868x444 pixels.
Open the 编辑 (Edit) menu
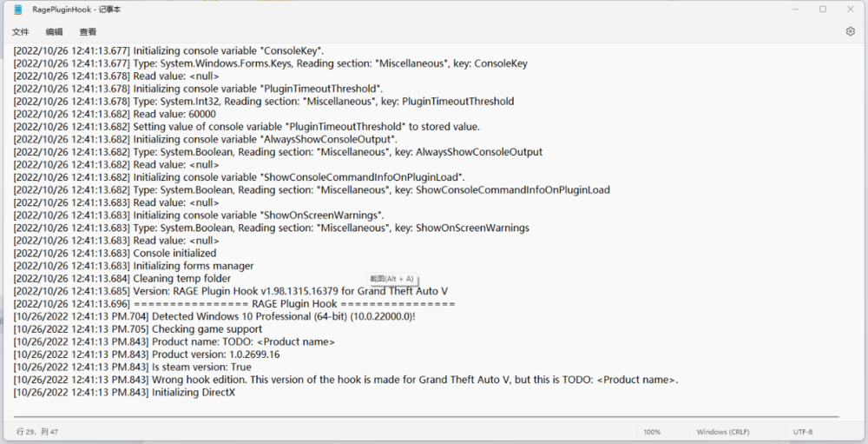click(54, 31)
